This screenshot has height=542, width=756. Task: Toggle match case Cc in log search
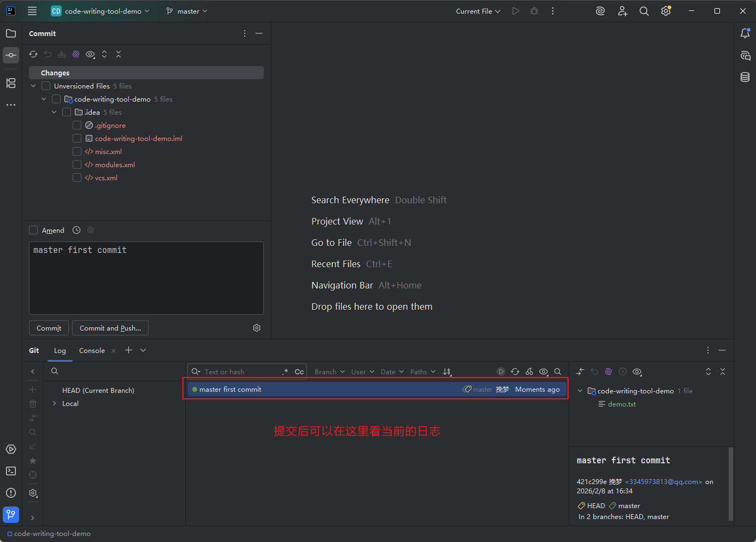[299, 372]
